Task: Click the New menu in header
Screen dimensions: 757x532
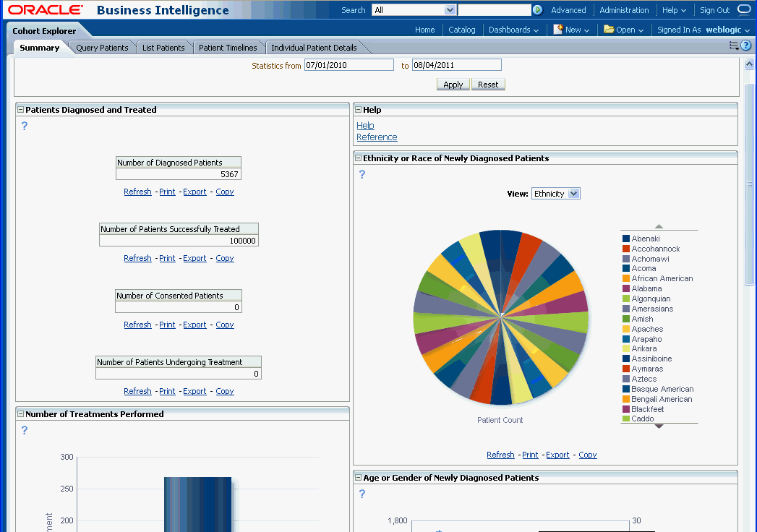Action: click(572, 30)
